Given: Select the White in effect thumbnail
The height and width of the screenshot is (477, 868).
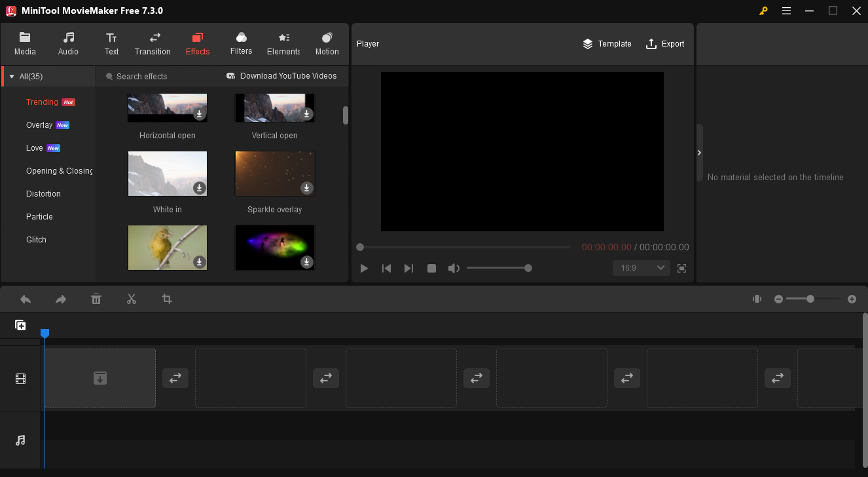Looking at the screenshot, I should tap(168, 174).
